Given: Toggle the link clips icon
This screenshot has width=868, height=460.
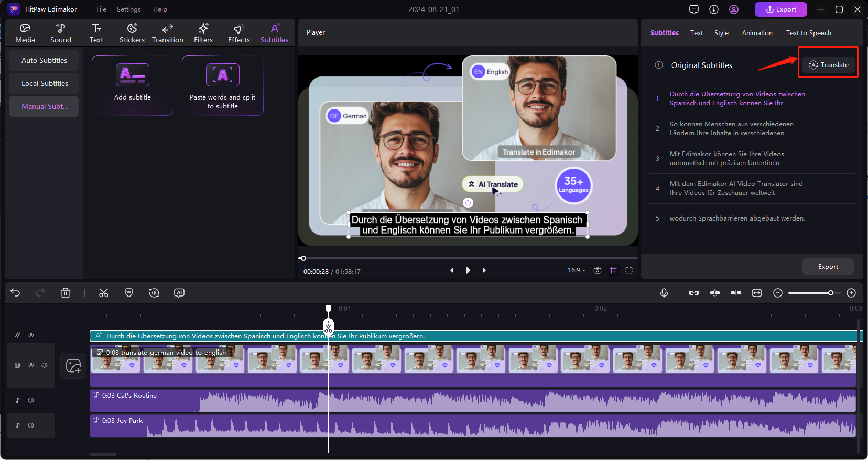Looking at the screenshot, I should click(x=694, y=293).
